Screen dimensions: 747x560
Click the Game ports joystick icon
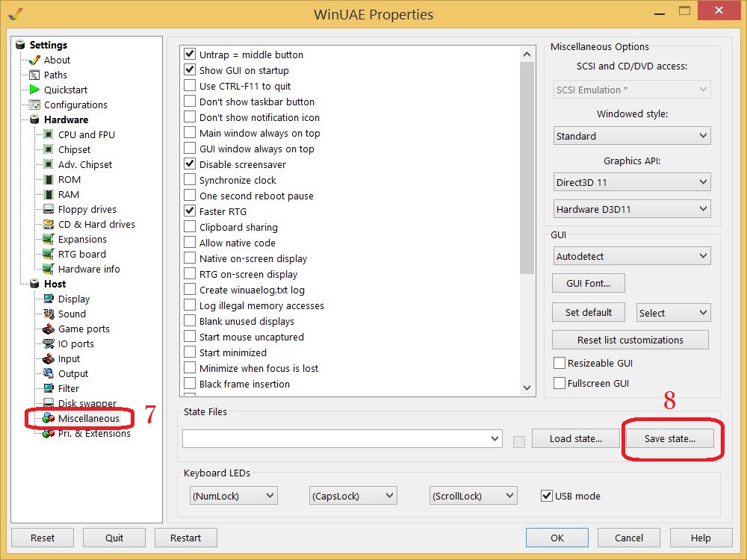48,329
